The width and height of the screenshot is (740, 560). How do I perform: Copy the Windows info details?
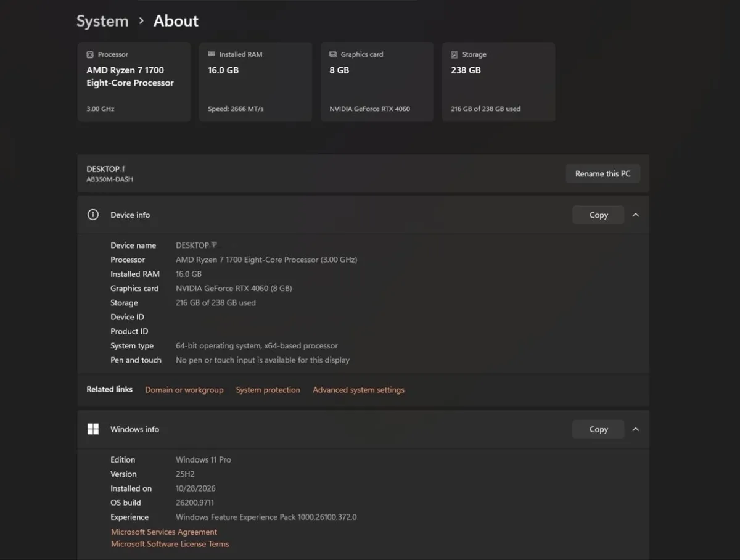click(x=598, y=429)
